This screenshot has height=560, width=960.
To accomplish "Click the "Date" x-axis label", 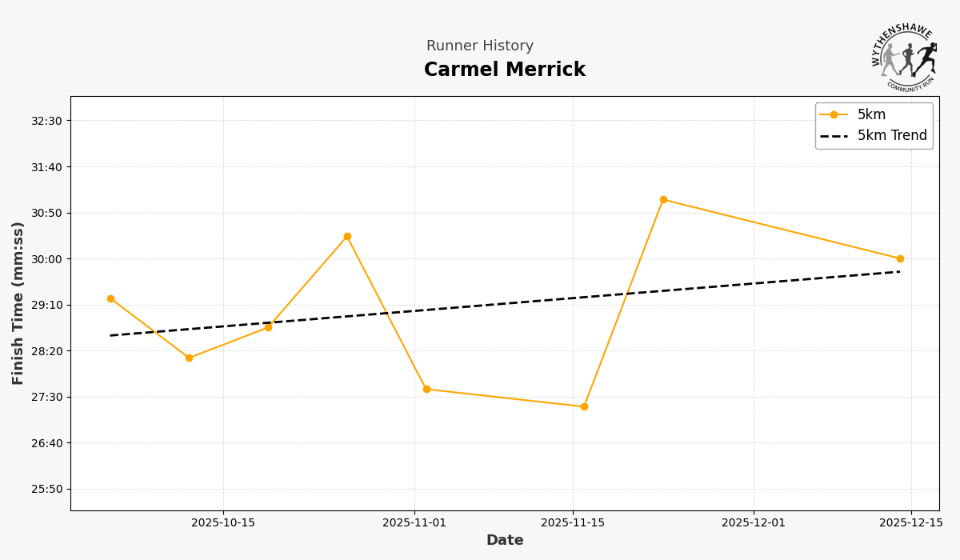I will (505, 541).
